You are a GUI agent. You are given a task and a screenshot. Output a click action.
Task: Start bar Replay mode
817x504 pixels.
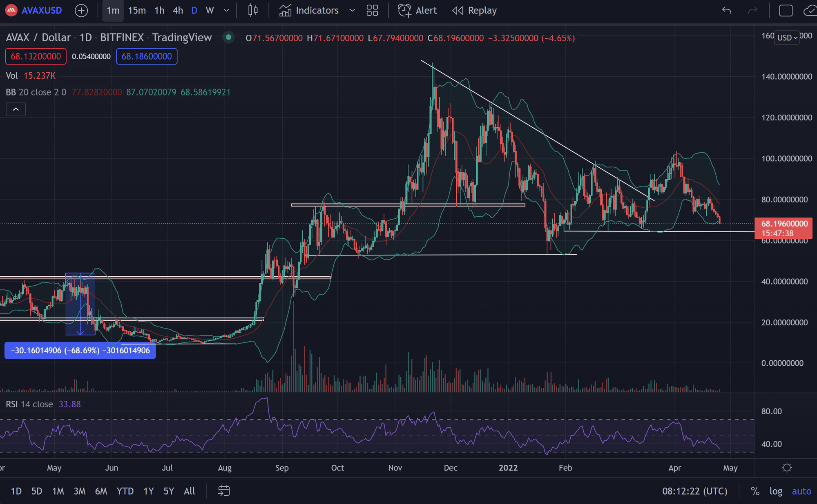[475, 11]
